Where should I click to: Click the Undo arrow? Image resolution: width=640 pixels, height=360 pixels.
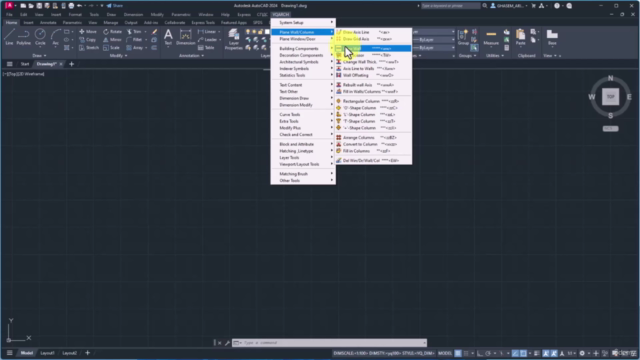pos(80,6)
